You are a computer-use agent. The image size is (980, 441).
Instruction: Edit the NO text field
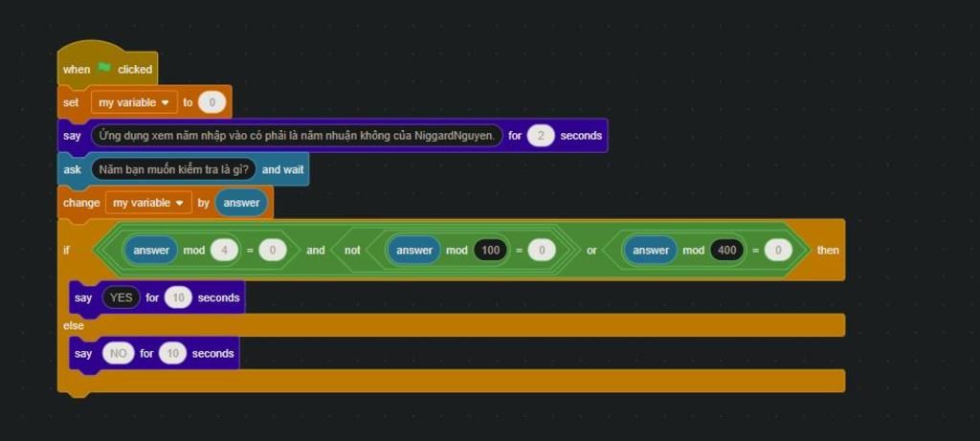[x=118, y=354]
